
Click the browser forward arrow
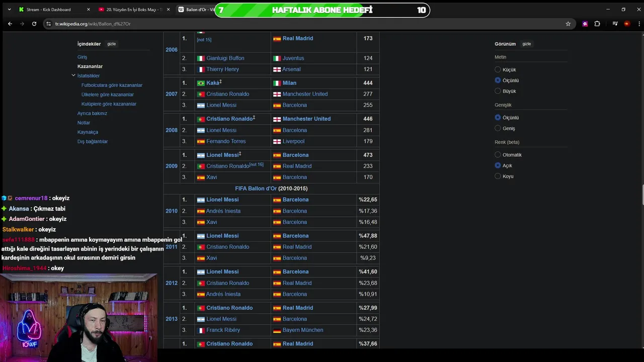pos(22,24)
